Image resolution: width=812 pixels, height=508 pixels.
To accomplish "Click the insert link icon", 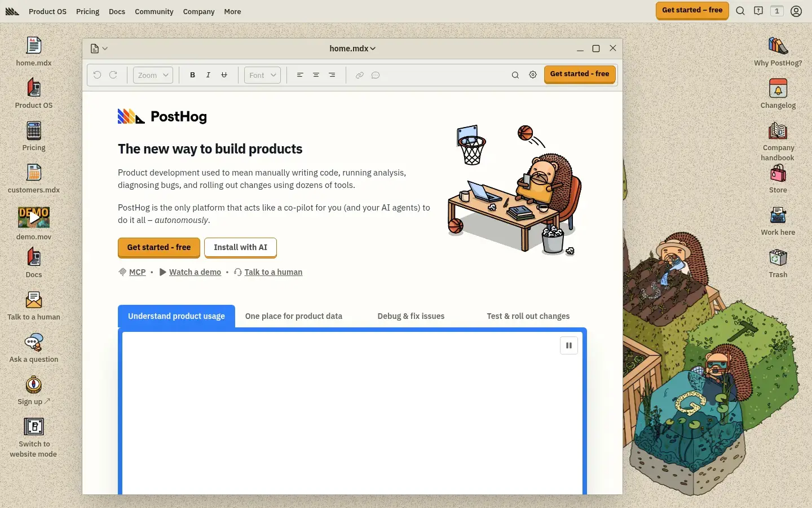I will (x=359, y=75).
